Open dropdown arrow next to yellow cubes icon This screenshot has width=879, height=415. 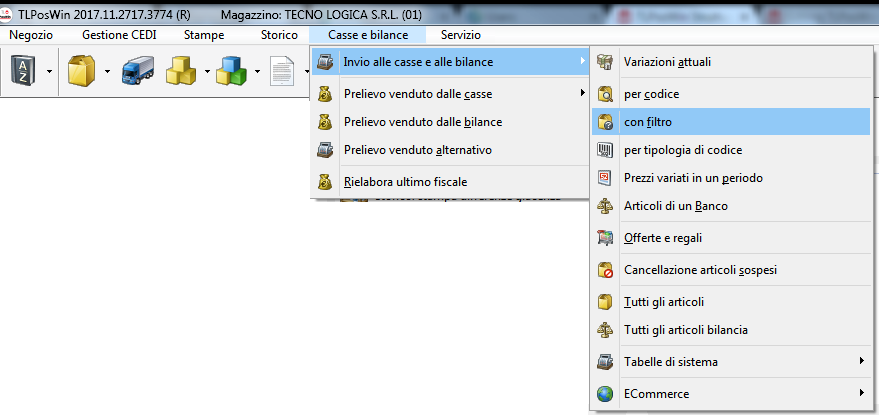pos(205,72)
